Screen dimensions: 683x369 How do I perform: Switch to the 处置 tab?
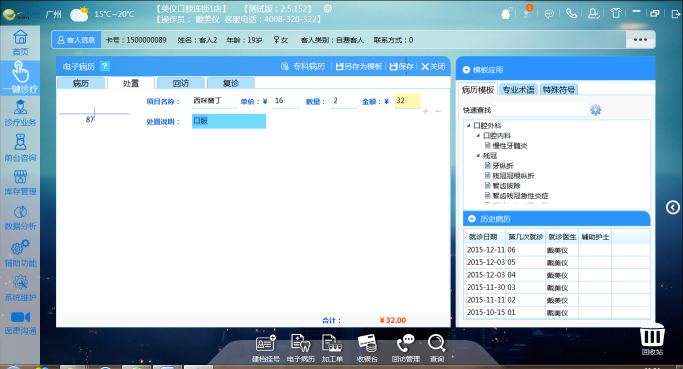131,83
